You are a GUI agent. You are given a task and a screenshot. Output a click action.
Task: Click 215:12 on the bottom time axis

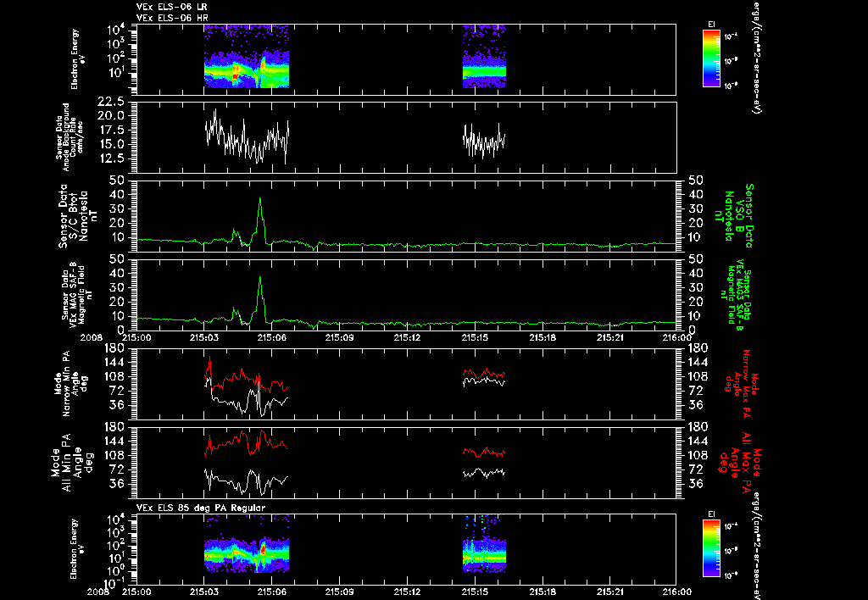[407, 592]
